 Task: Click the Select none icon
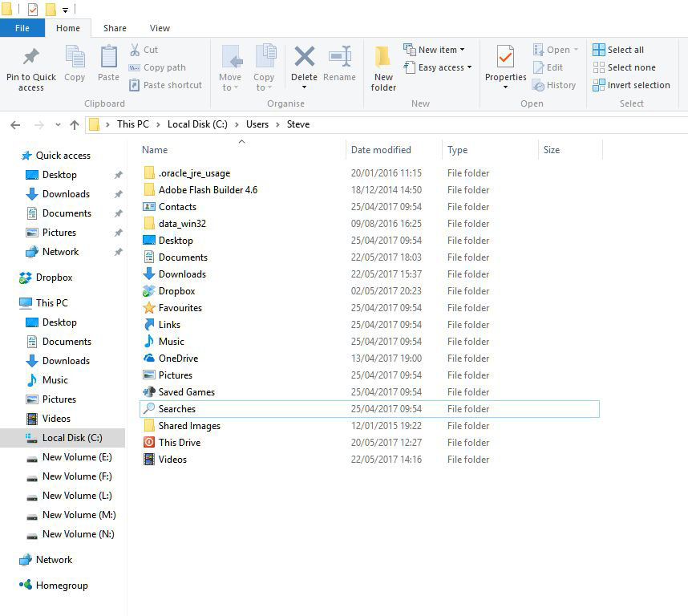coord(598,67)
